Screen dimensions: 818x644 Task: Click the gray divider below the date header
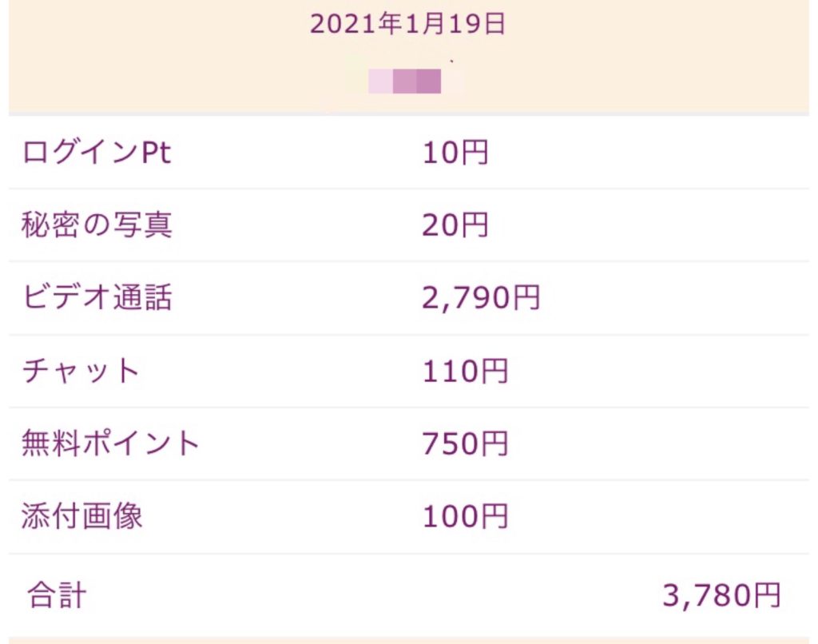[x=408, y=114]
